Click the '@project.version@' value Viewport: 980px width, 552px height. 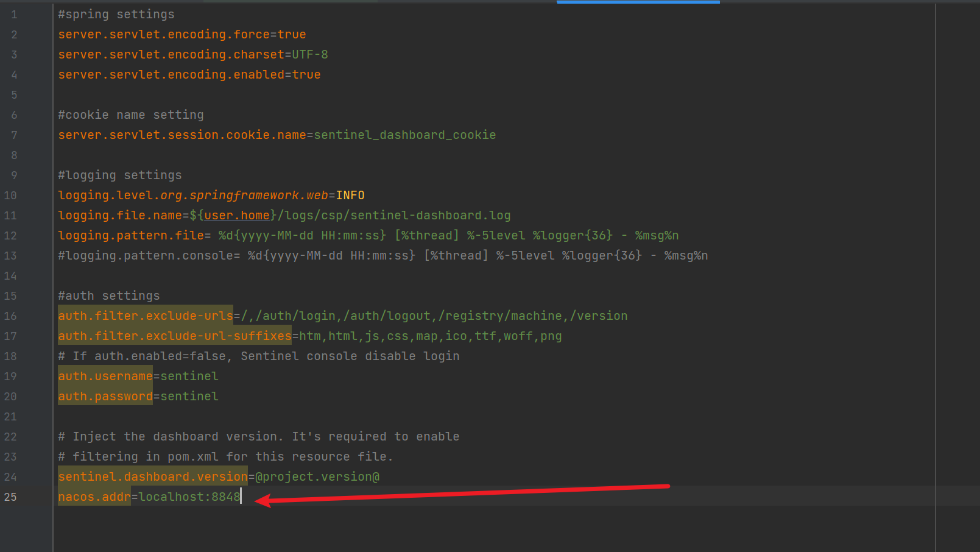(x=317, y=477)
